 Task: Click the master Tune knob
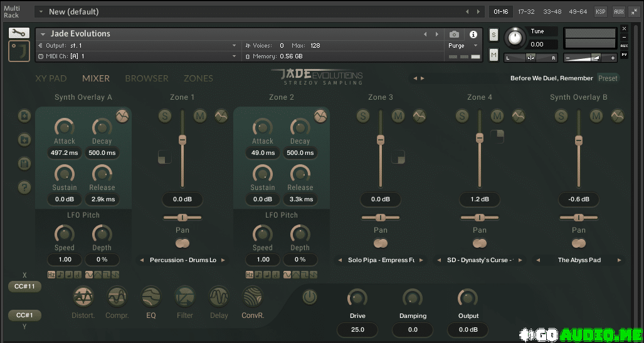tap(514, 38)
